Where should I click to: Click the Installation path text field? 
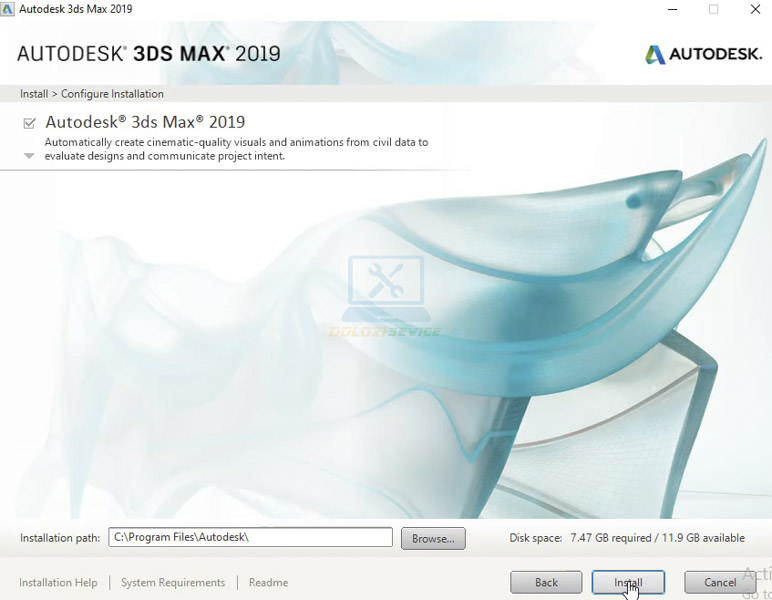[x=250, y=537]
